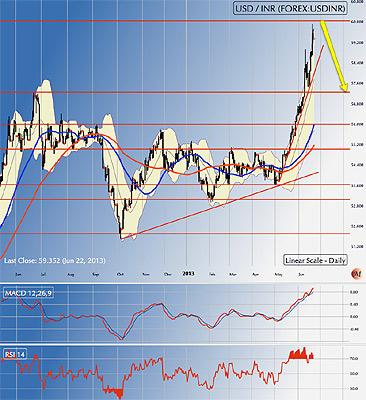Click the orange round logo icon
This screenshot has height=400, width=366.
(x=355, y=273)
